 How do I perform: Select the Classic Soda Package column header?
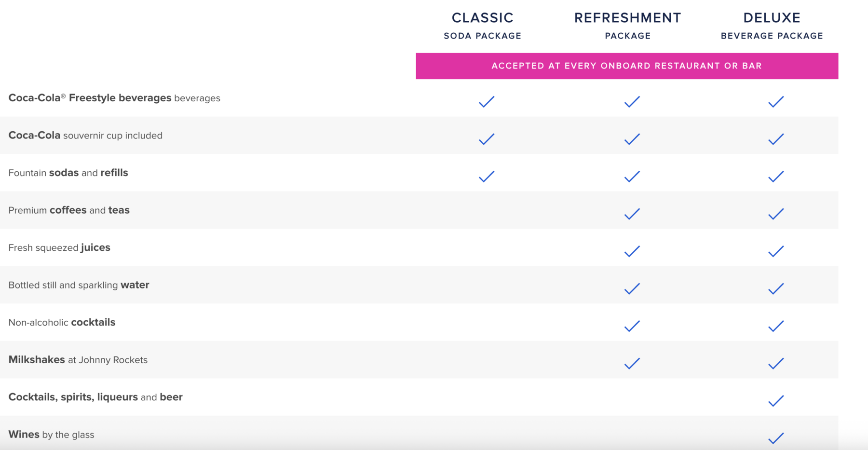482,26
